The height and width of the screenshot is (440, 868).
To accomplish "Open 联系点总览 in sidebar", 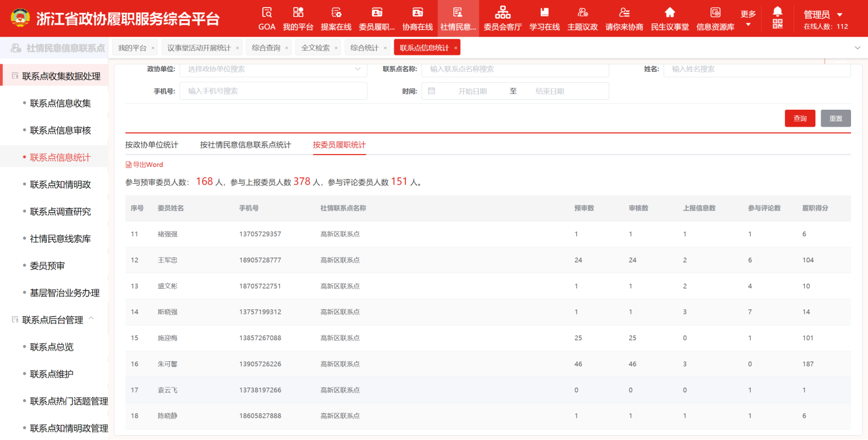I will coord(51,347).
